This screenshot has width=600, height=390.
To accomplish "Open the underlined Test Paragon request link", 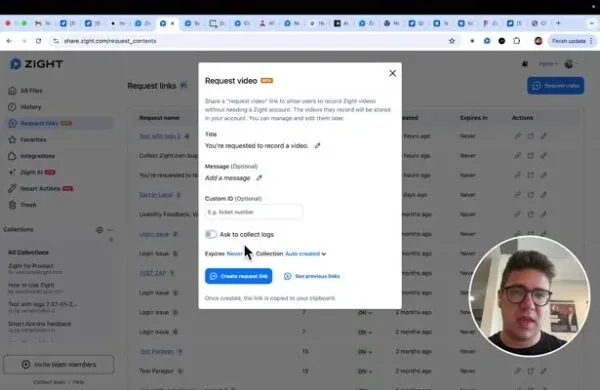I will click(x=157, y=351).
